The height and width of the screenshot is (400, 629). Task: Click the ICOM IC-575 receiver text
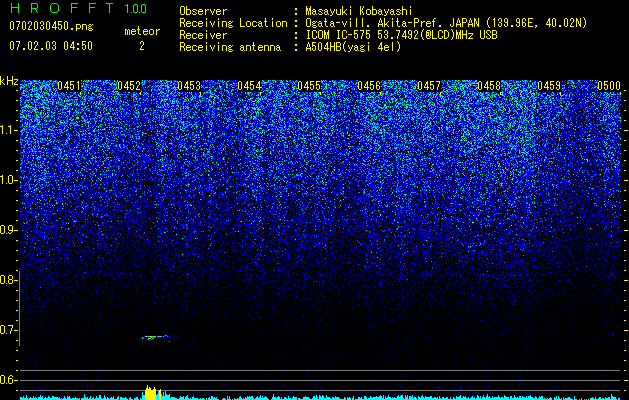tap(401, 35)
